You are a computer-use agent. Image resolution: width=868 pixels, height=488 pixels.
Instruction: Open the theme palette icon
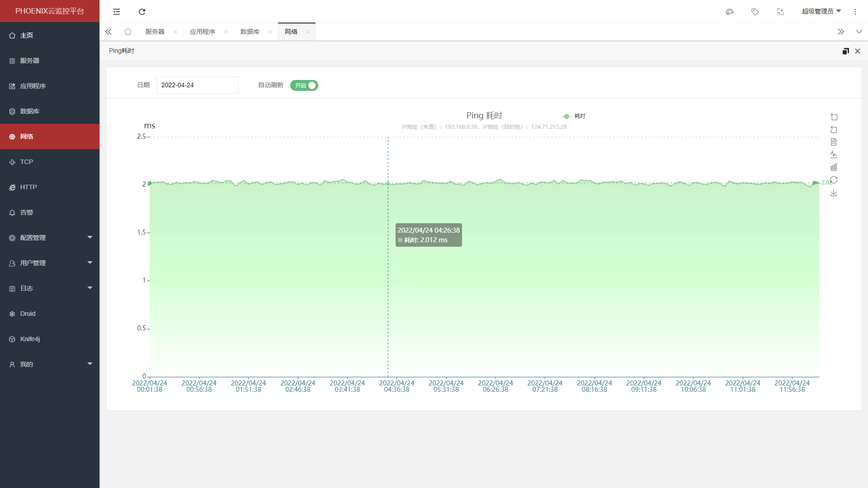(x=730, y=12)
